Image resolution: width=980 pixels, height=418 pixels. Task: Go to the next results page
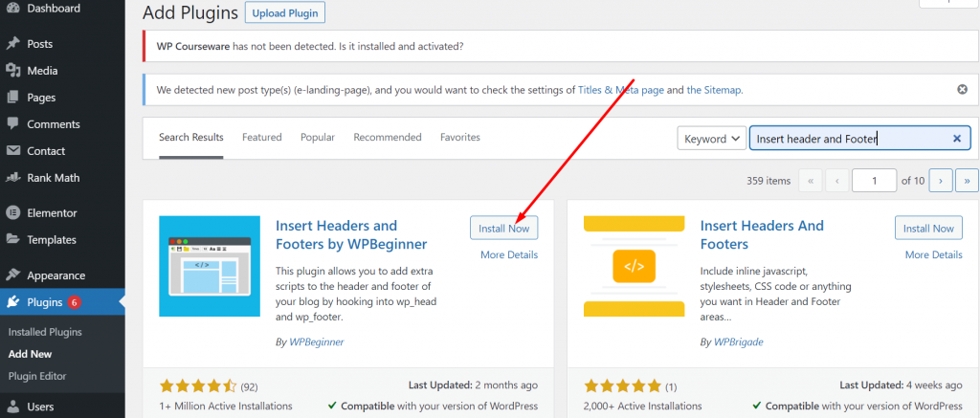941,181
